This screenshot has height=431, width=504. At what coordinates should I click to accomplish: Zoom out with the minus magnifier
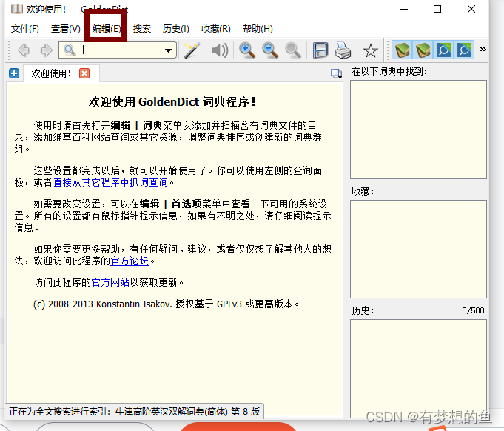[270, 50]
